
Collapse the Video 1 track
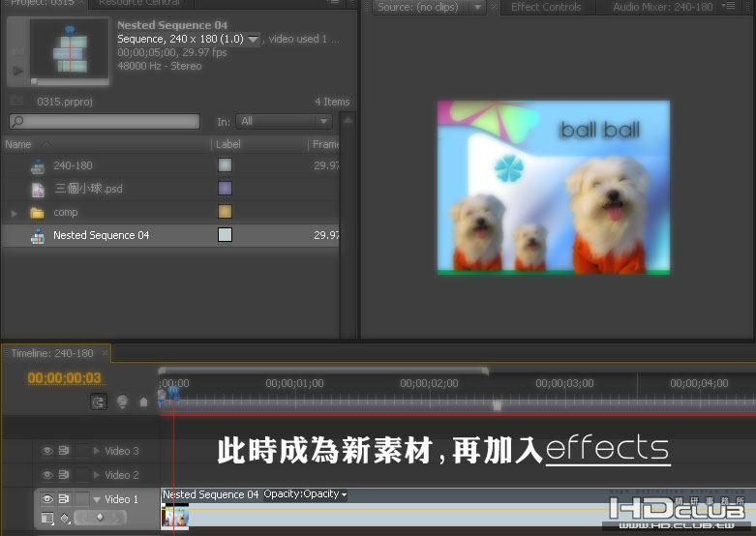point(97,499)
